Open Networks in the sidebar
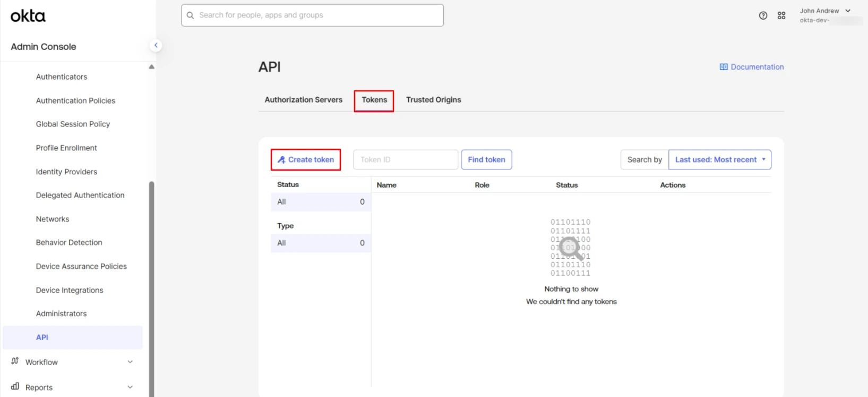This screenshot has height=397, width=868. click(53, 219)
